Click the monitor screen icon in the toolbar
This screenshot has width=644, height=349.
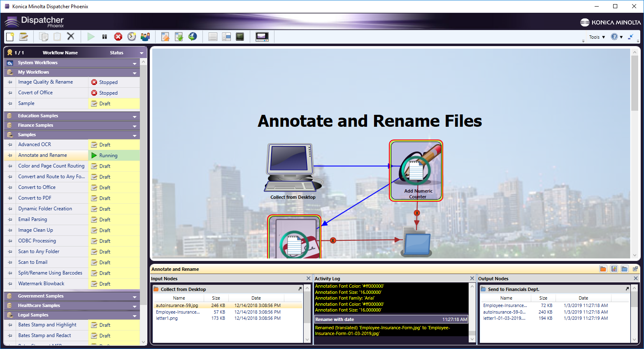pos(262,37)
